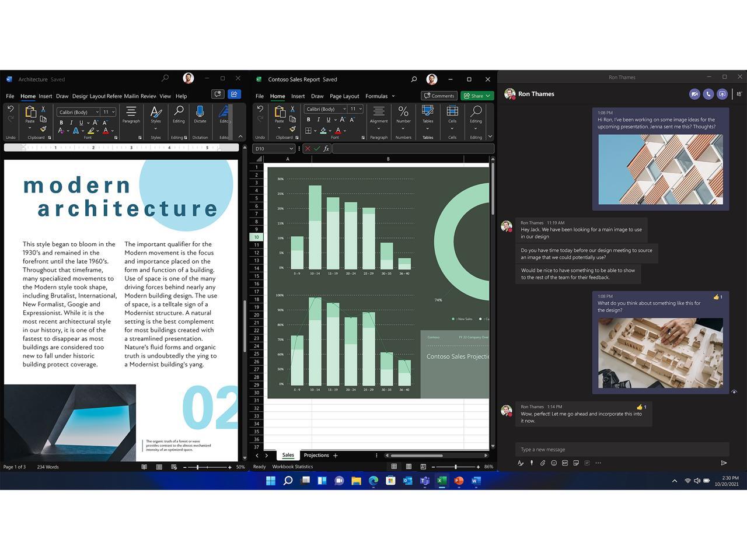Image resolution: width=747 pixels, height=560 pixels.
Task: Toggle Italic in the Word ribbon
Action: point(71,123)
